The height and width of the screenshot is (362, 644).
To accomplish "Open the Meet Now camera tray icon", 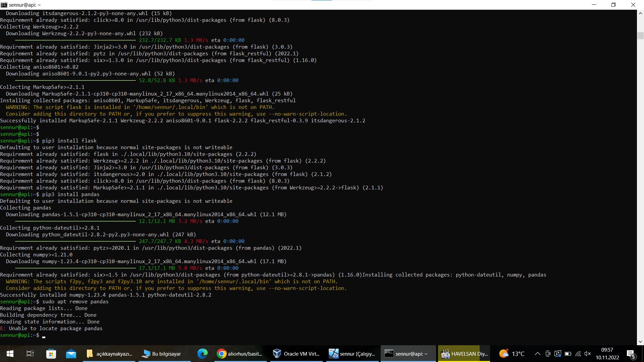I will 548,354.
